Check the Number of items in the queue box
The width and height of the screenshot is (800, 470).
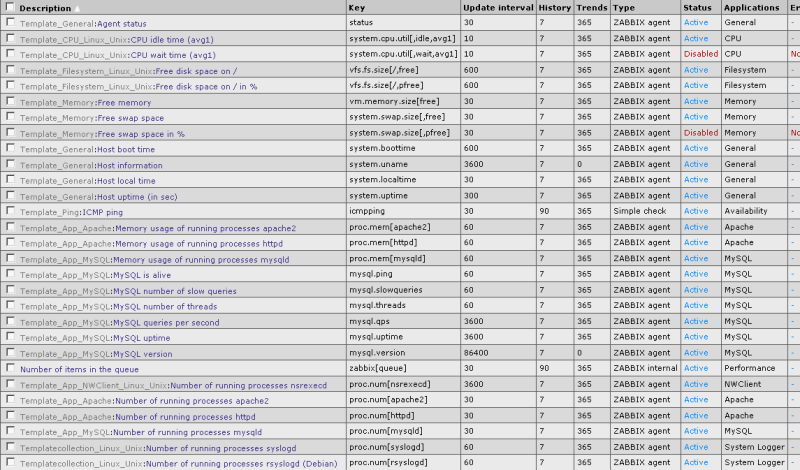tap(10, 368)
